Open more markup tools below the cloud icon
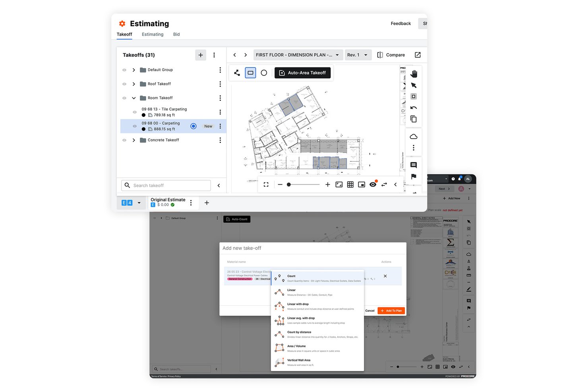 coord(414,148)
